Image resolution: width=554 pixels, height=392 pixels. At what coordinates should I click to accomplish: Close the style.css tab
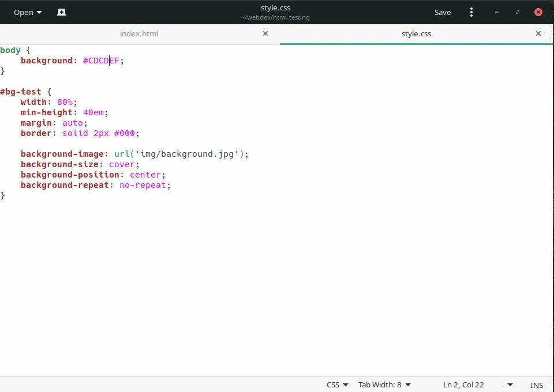tap(538, 33)
